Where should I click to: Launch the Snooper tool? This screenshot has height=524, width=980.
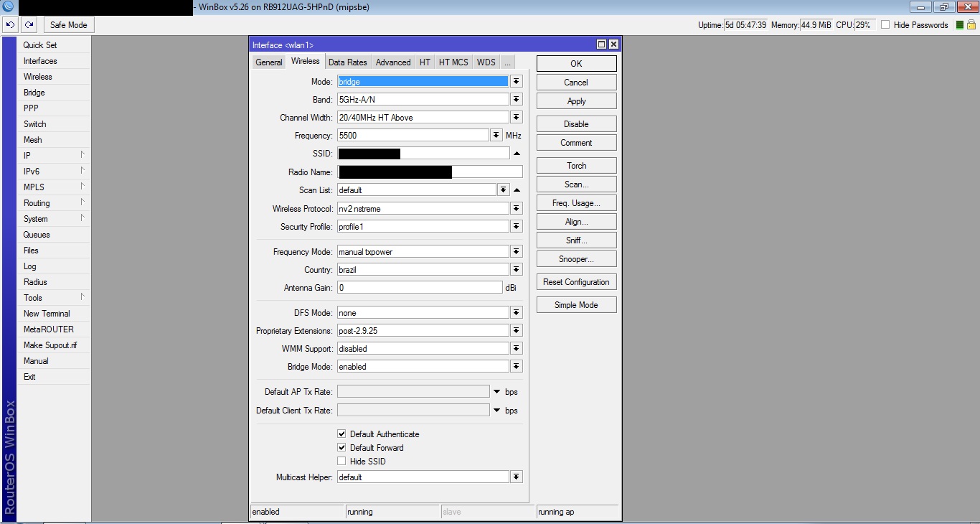point(576,259)
